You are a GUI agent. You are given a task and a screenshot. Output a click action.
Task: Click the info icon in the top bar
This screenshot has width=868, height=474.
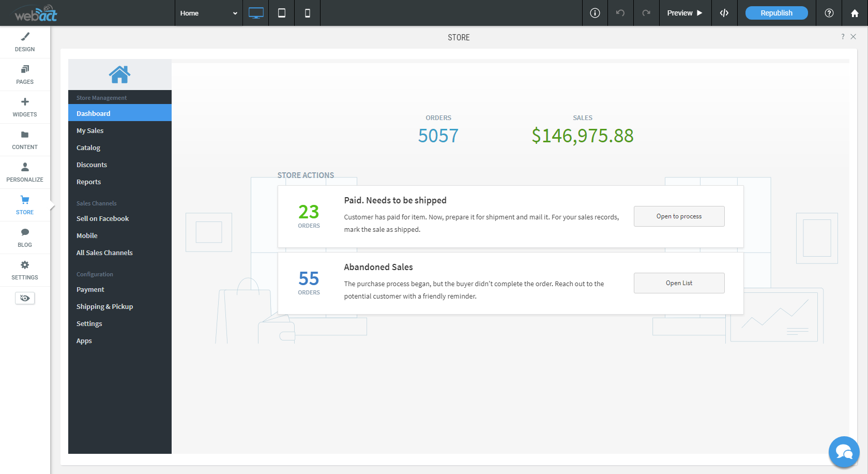595,13
